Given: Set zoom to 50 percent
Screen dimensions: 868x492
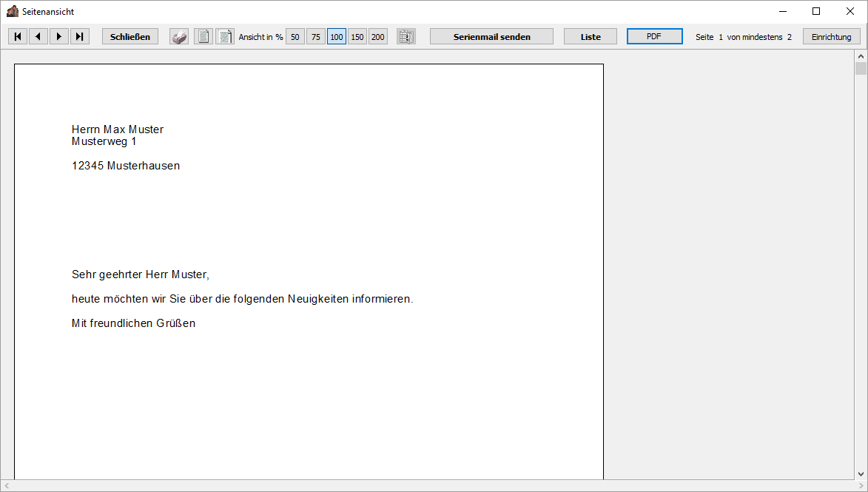Looking at the screenshot, I should (x=295, y=36).
